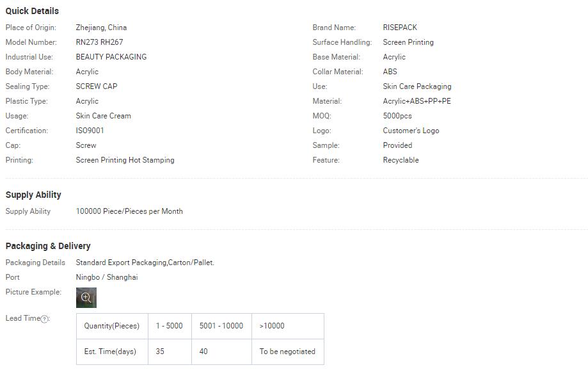This screenshot has width=588, height=372.
Task: Click the 5000pcs MOQ value
Action: (x=397, y=116)
